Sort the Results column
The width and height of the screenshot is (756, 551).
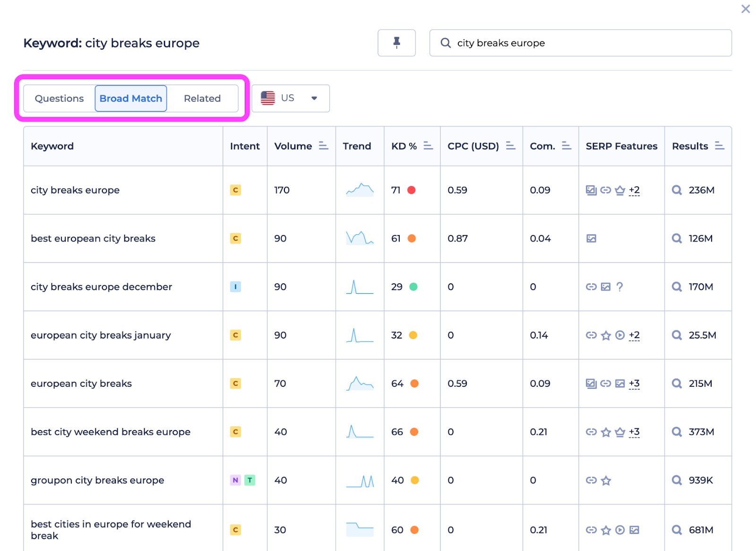tap(719, 146)
